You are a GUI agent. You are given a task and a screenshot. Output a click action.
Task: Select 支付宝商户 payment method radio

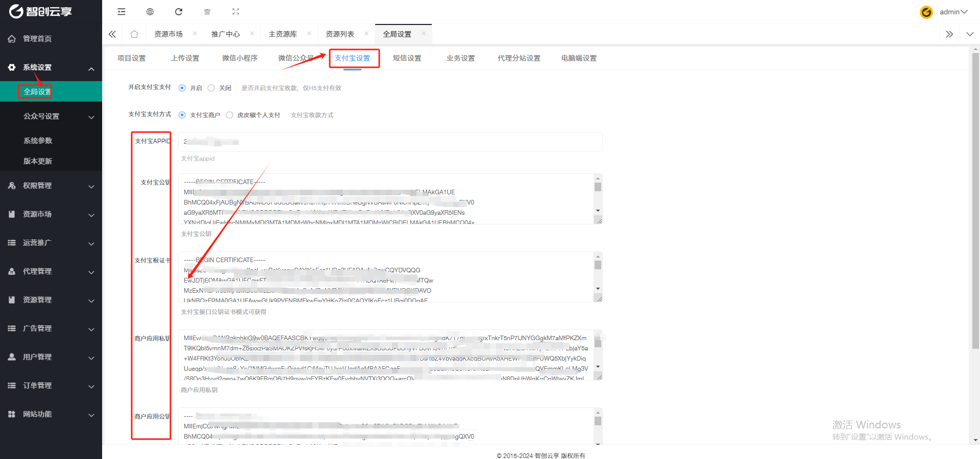(182, 115)
